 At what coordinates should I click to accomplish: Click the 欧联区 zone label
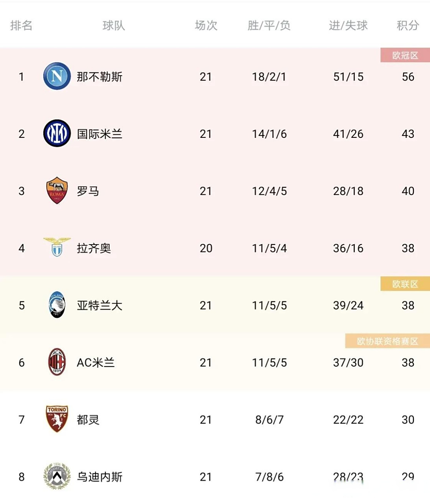pos(406,284)
